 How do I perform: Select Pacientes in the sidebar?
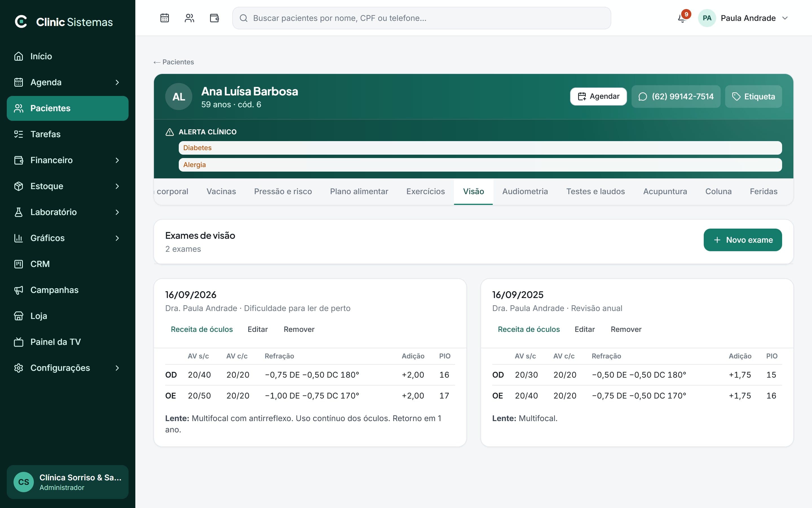click(67, 108)
